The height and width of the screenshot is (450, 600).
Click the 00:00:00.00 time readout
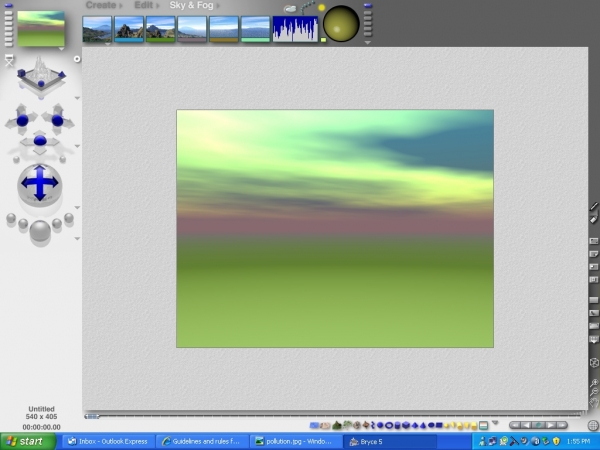(41, 427)
